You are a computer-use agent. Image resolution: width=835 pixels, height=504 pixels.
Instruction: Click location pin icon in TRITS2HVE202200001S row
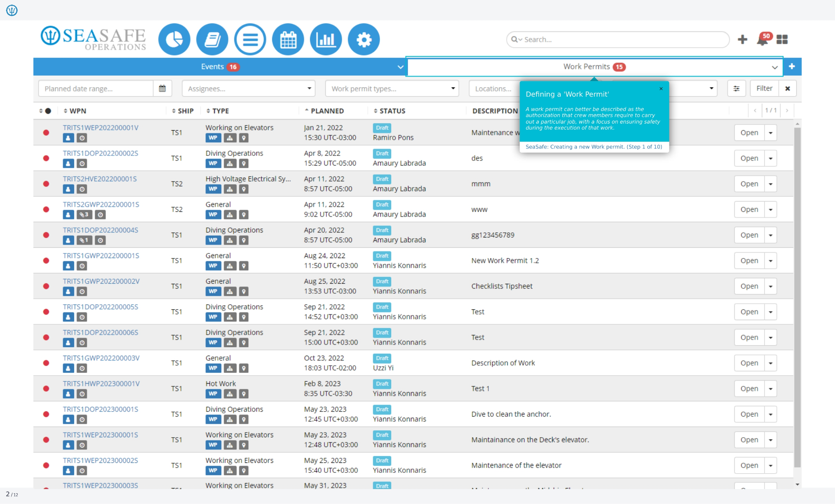(244, 189)
